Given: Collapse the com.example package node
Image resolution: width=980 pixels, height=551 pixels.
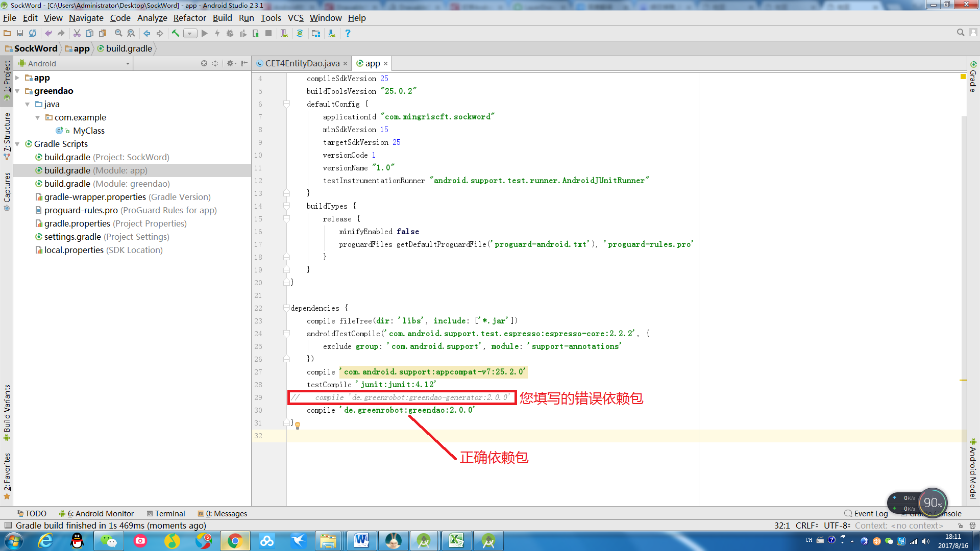Looking at the screenshot, I should tap(38, 117).
